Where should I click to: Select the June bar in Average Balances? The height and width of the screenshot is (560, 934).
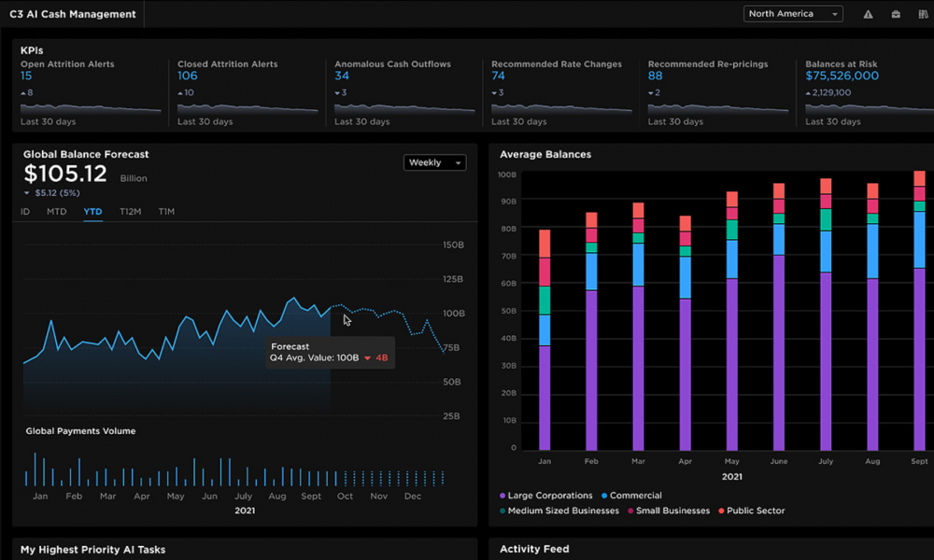779,316
